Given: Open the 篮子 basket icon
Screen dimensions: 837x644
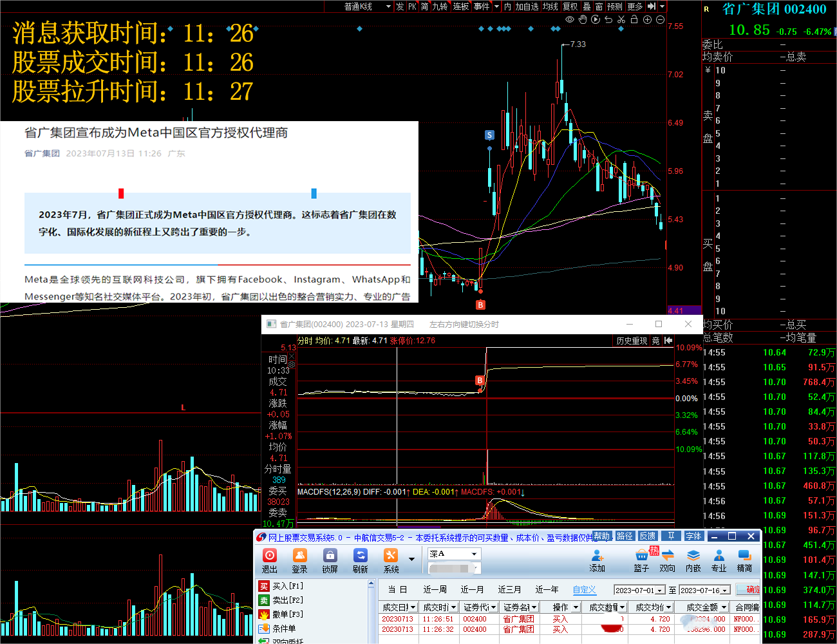Looking at the screenshot, I should (x=642, y=561).
